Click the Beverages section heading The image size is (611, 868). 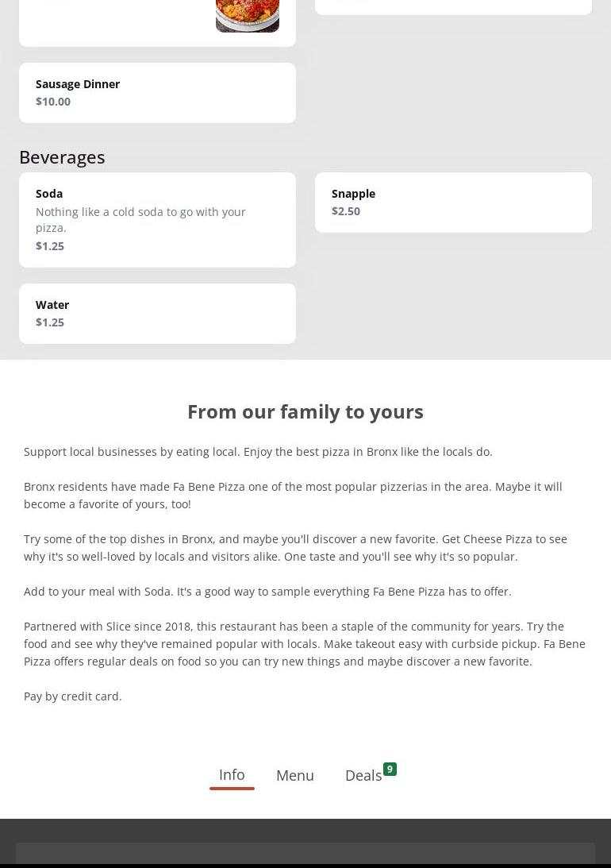click(x=62, y=157)
